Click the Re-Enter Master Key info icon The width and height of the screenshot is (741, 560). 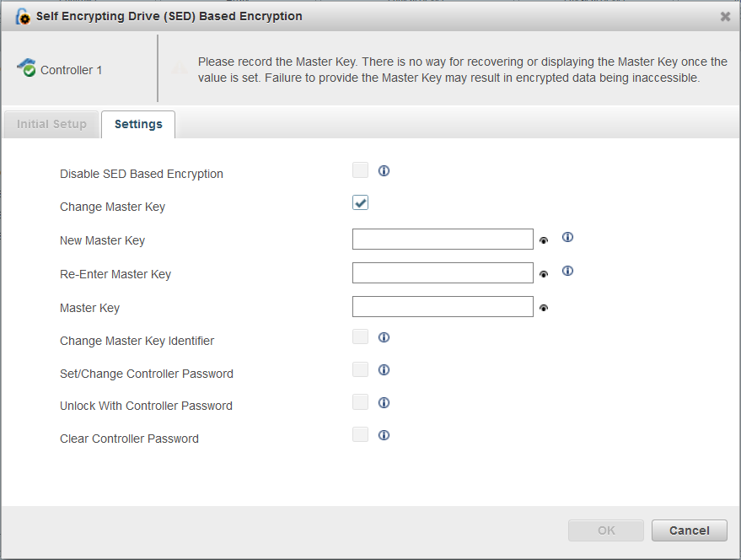coord(567,271)
